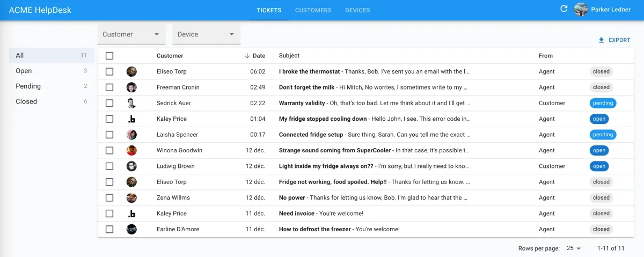Check the box for Freeman Cronin's ticket

click(109, 87)
